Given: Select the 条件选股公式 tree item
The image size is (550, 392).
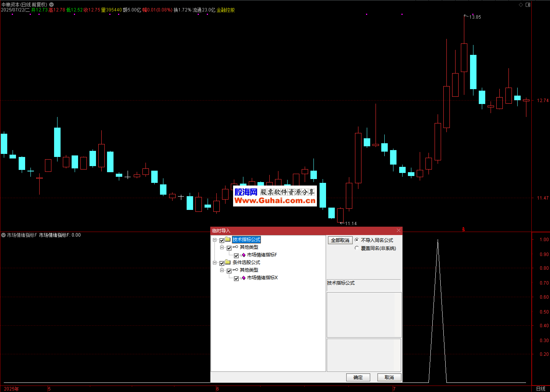Looking at the screenshot, I should [x=246, y=262].
